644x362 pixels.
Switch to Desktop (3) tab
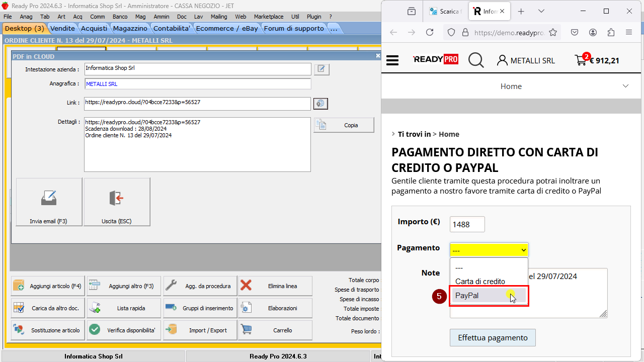click(x=25, y=28)
